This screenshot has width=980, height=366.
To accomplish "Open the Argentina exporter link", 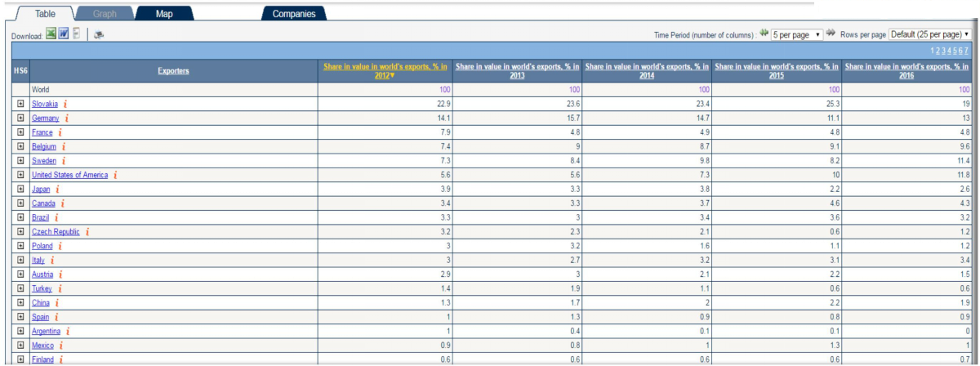I will pyautogui.click(x=46, y=331).
